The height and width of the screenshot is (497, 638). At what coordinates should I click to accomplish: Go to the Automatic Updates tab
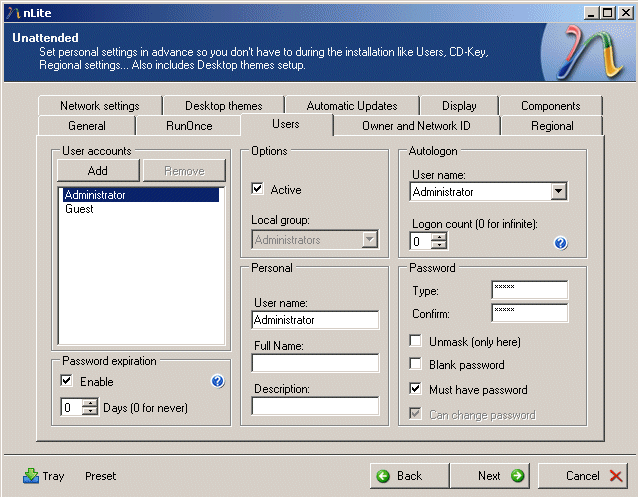pyautogui.click(x=352, y=106)
